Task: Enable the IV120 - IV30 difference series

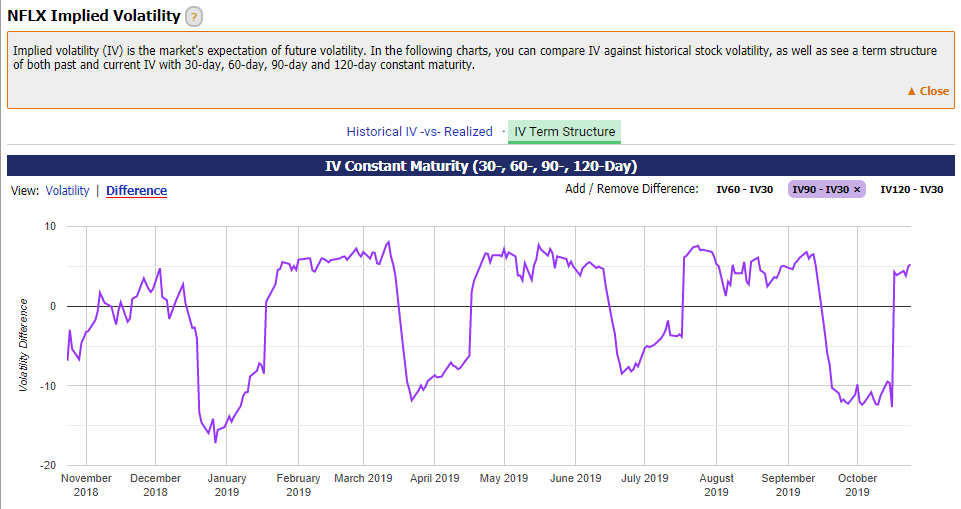Action: [911, 189]
